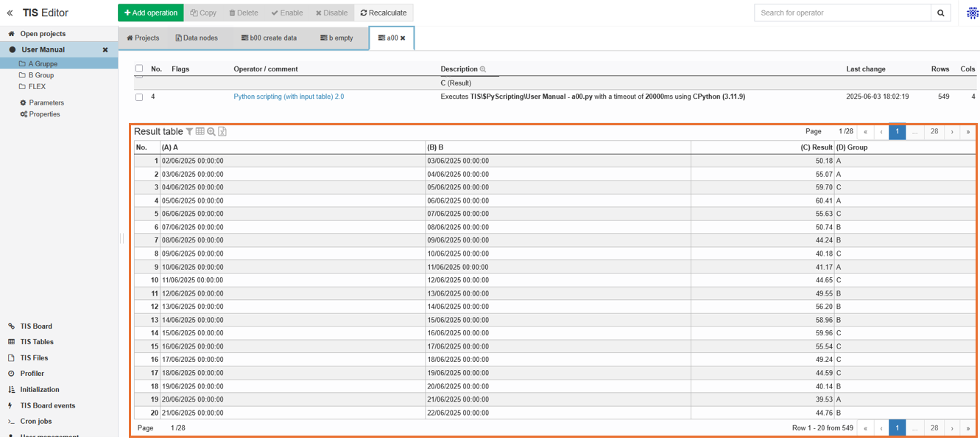This screenshot has width=980, height=440.
Task: Click the zoom icon beside Result table
Action: pyautogui.click(x=211, y=132)
